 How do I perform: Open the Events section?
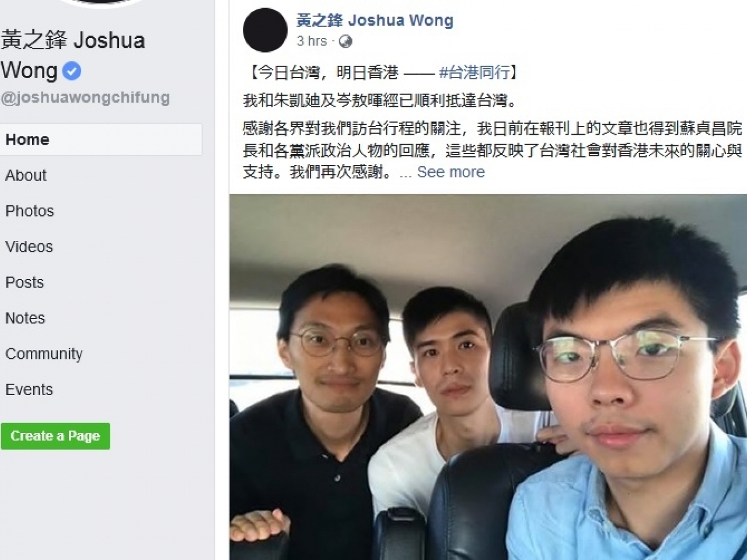(29, 389)
